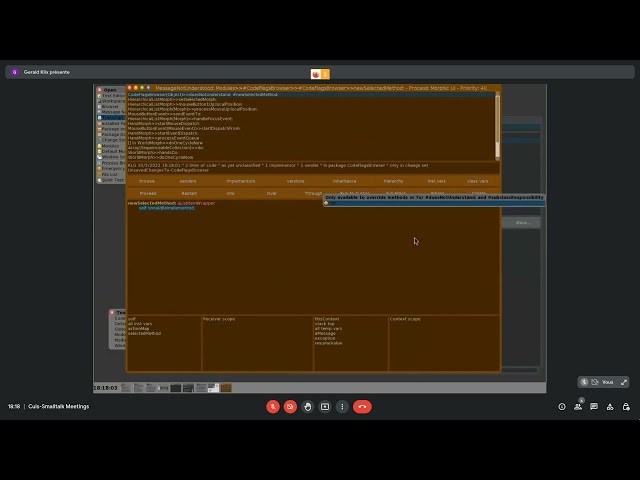The height and width of the screenshot is (480, 640).
Task: Choose SUnit Test item in Open menu
Action: point(111,180)
